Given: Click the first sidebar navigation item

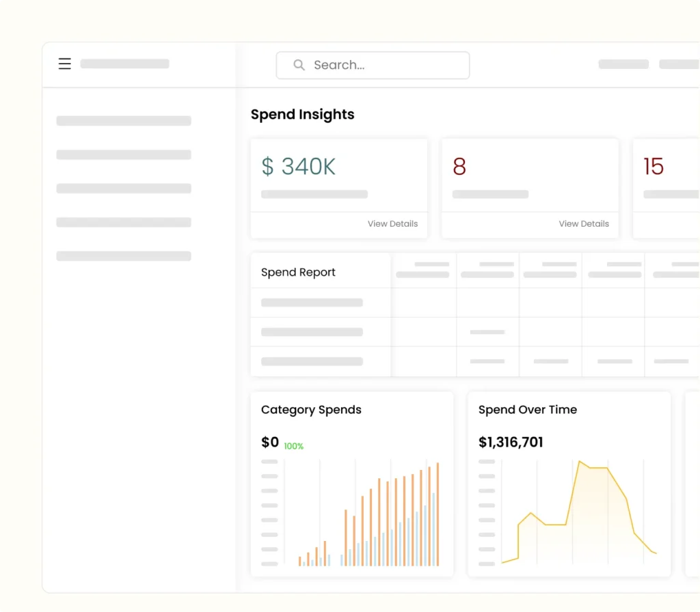Looking at the screenshot, I should [x=123, y=120].
